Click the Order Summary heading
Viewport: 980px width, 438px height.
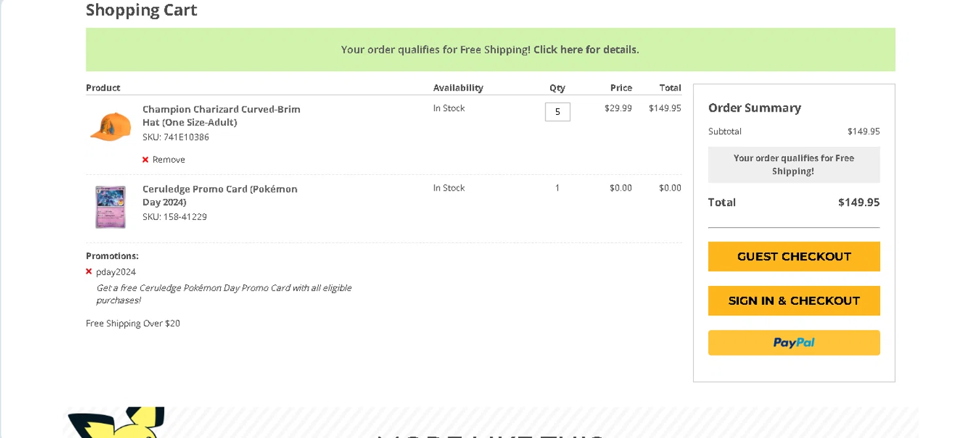pyautogui.click(x=754, y=108)
